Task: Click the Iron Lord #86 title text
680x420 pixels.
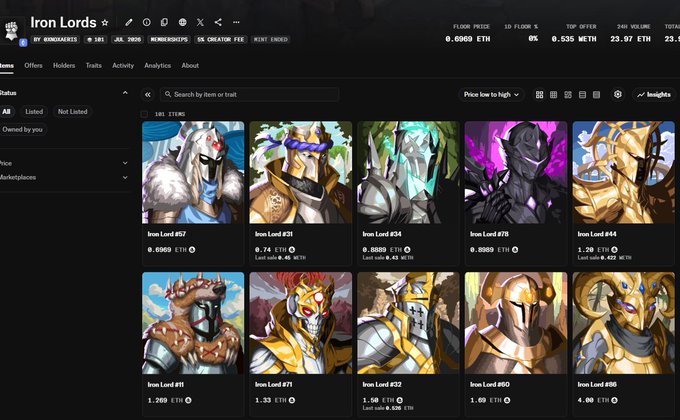Action: click(597, 384)
